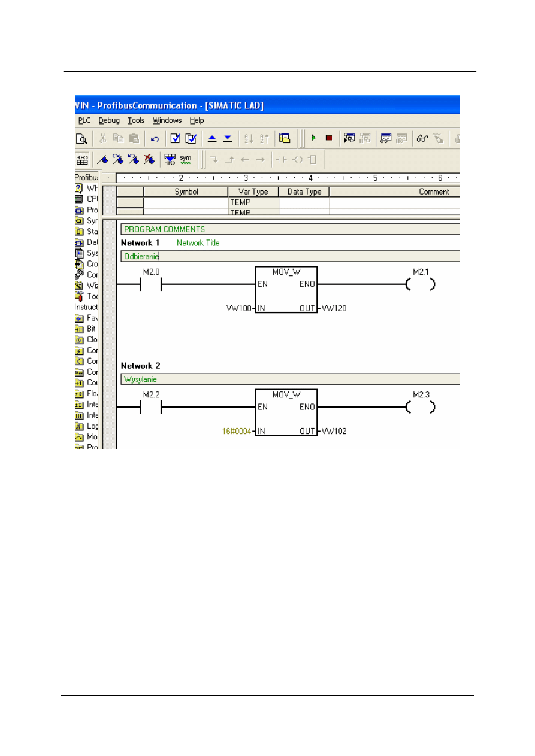This screenshot has width=535, height=756.
Task: Click the Download to PLC down-arrow icon
Action: coord(228,139)
